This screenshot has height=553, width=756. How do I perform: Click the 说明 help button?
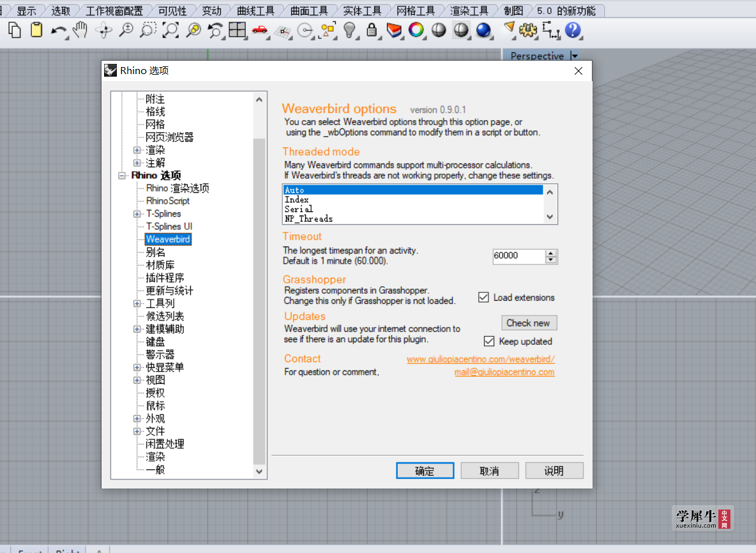(554, 471)
